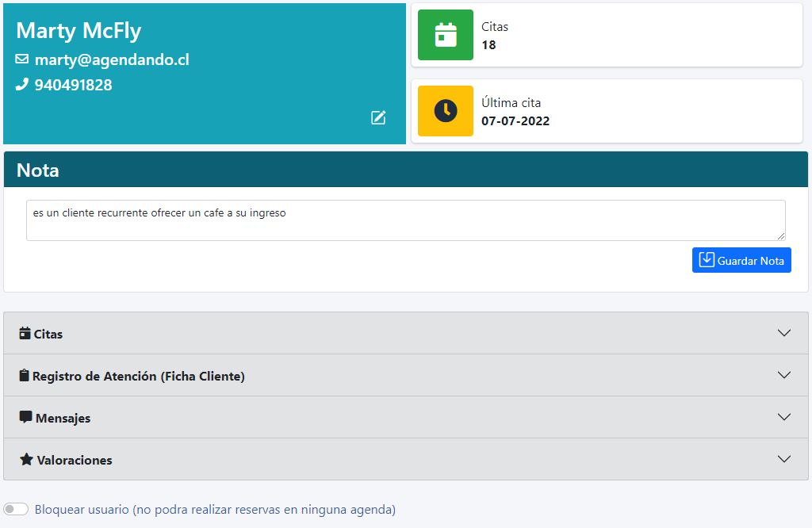Click the clipboard icon by Registro de Atención
This screenshot has width=812, height=528.
click(25, 376)
